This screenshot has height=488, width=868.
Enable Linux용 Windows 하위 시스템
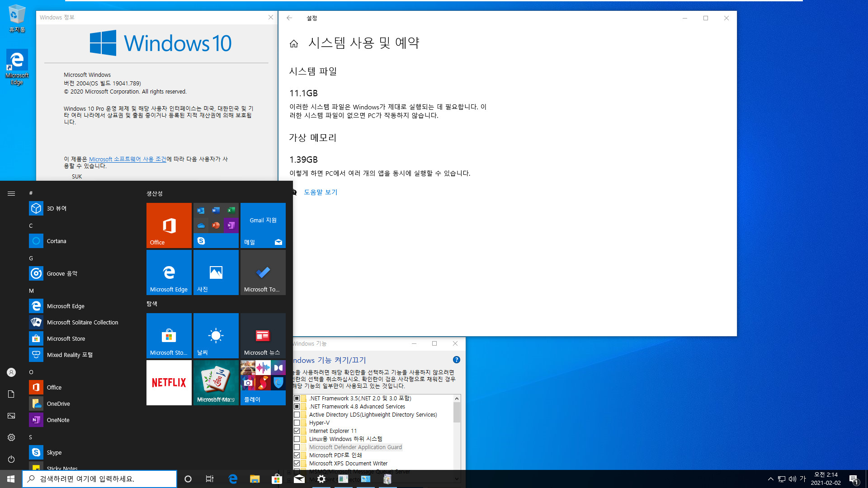(297, 439)
